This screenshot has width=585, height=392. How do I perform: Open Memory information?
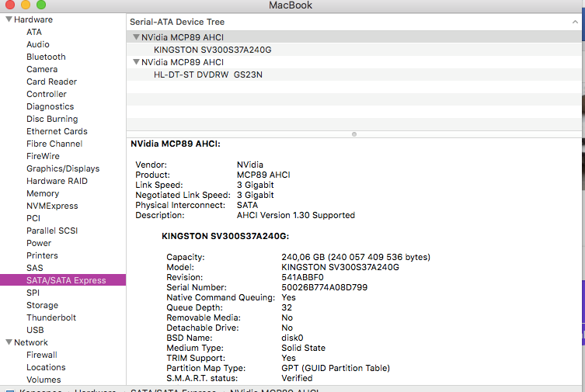(x=43, y=193)
